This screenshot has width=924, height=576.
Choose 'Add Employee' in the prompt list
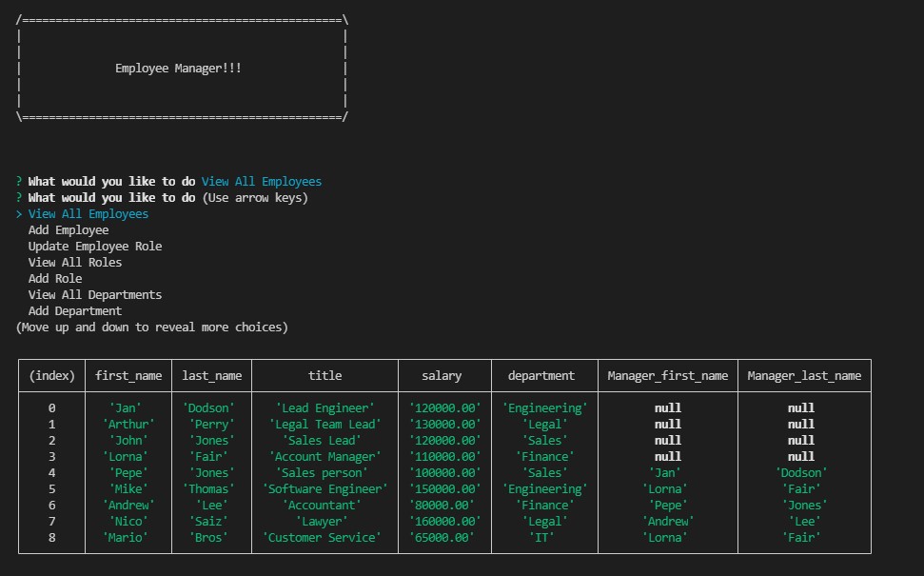pos(69,230)
